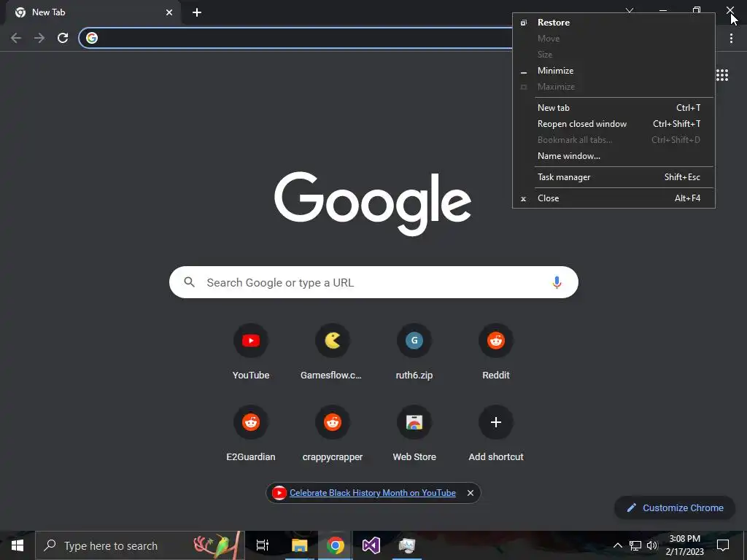747x560 pixels.
Task: Click the browser back arrow
Action: (x=16, y=38)
